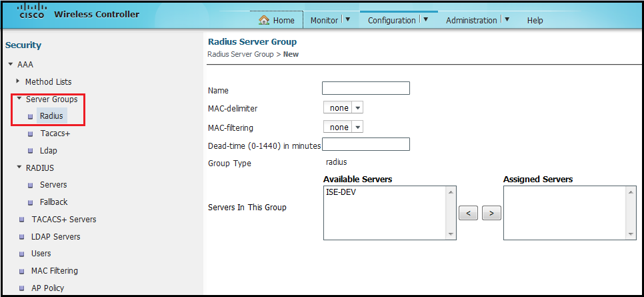Screen dimensions: 644x297
Task: Open RADIUS Servers item
Action: pyautogui.click(x=53, y=185)
